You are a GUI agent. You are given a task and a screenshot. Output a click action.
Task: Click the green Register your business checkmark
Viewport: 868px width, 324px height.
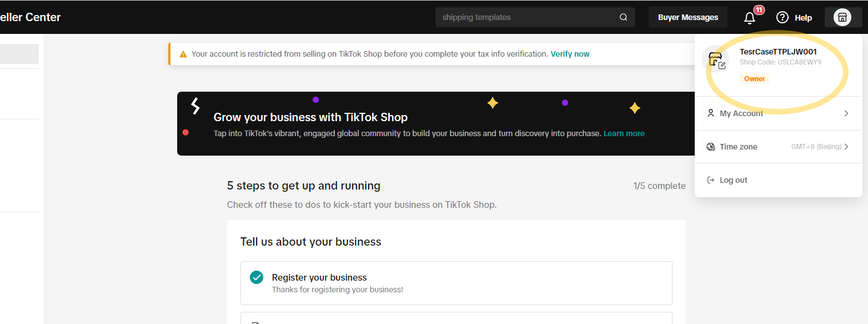coord(257,277)
